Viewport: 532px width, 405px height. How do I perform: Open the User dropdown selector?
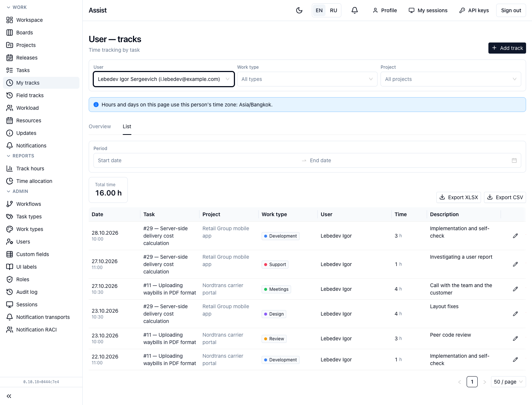click(x=164, y=79)
